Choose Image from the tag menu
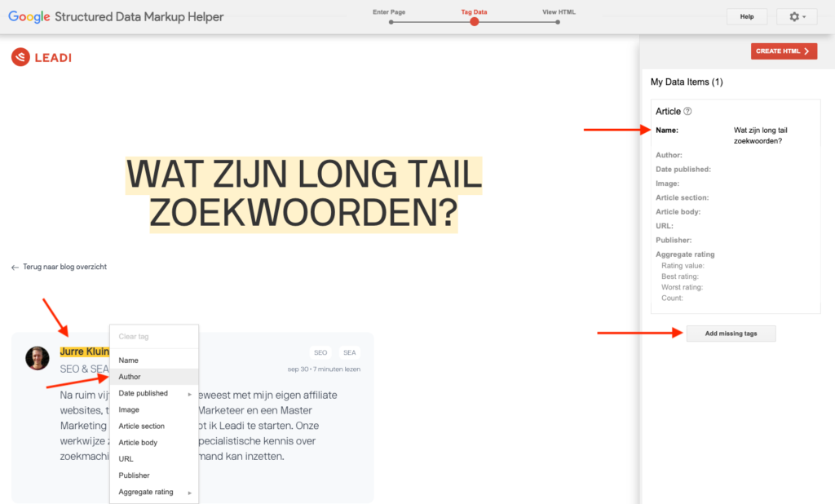835x504 pixels. click(x=154, y=409)
